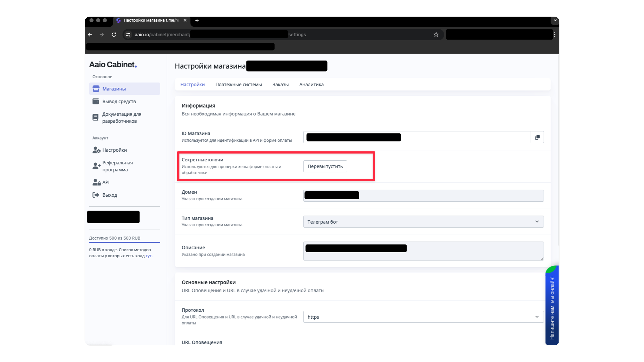Copy shop ID with copy icon
This screenshot has height=362, width=644.
point(537,137)
